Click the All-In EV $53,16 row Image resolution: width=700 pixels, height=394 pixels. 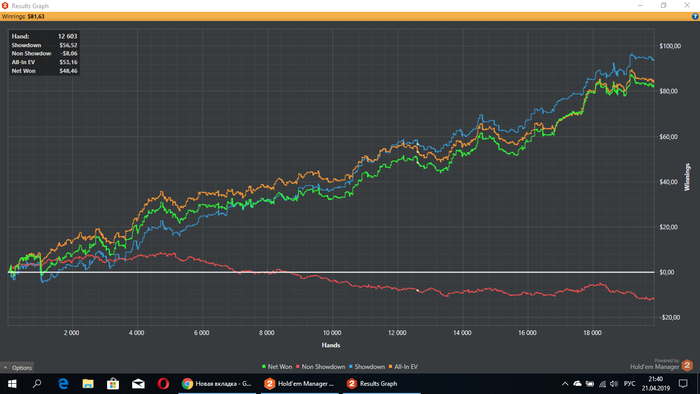[44, 62]
